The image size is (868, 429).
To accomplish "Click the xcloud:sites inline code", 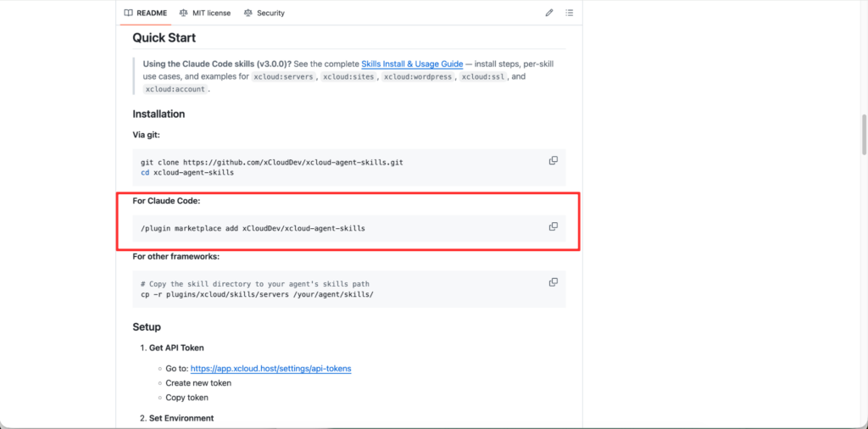I will (349, 77).
